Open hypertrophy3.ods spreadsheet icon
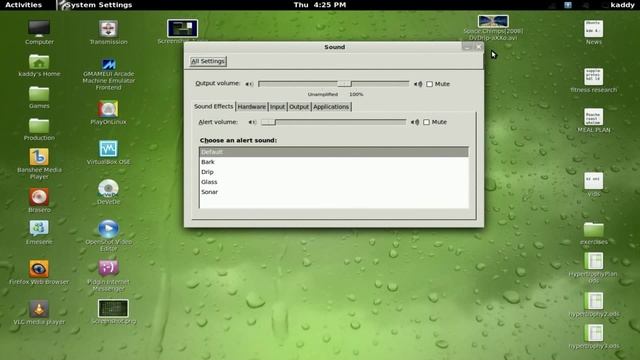640x360 pixels. pyautogui.click(x=593, y=333)
